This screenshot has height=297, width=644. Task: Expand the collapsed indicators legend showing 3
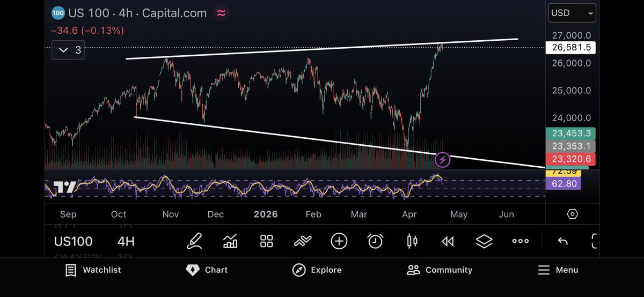click(68, 50)
